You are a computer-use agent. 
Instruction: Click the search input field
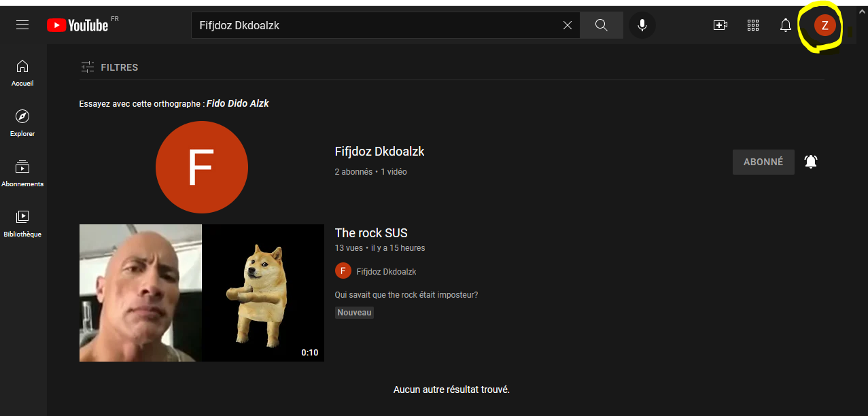click(374, 25)
